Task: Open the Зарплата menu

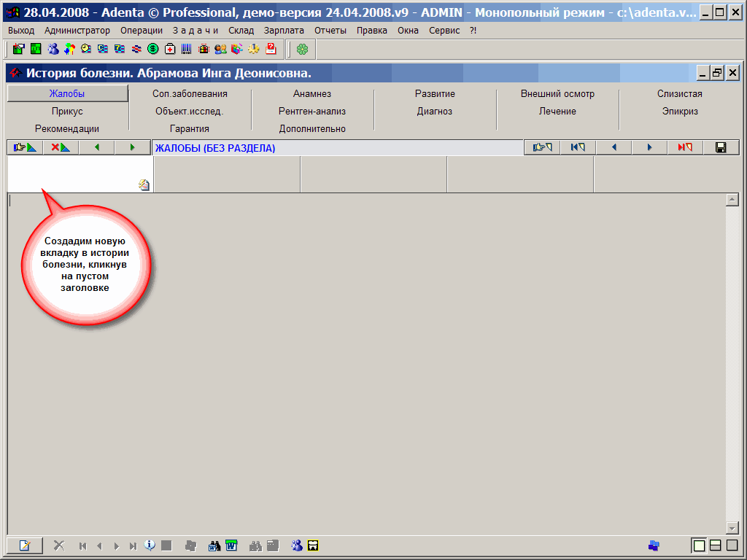Action: [284, 31]
